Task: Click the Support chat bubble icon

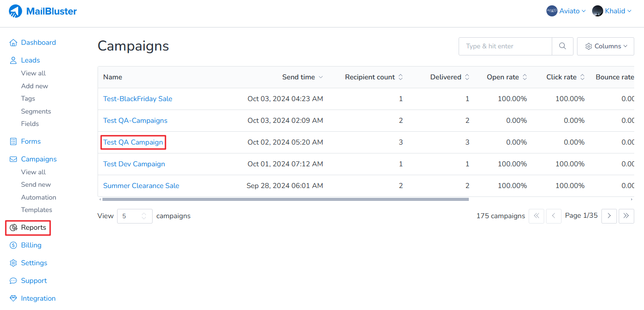Action: click(x=13, y=281)
